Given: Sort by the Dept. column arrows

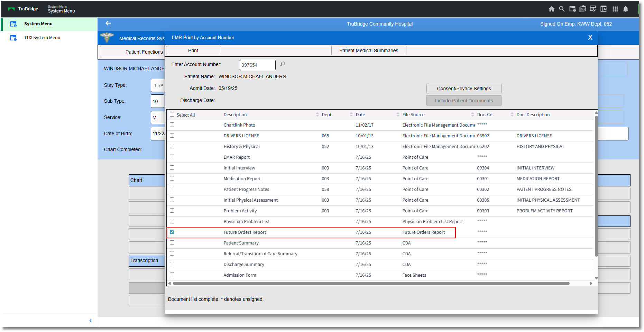Looking at the screenshot, I should tap(351, 114).
